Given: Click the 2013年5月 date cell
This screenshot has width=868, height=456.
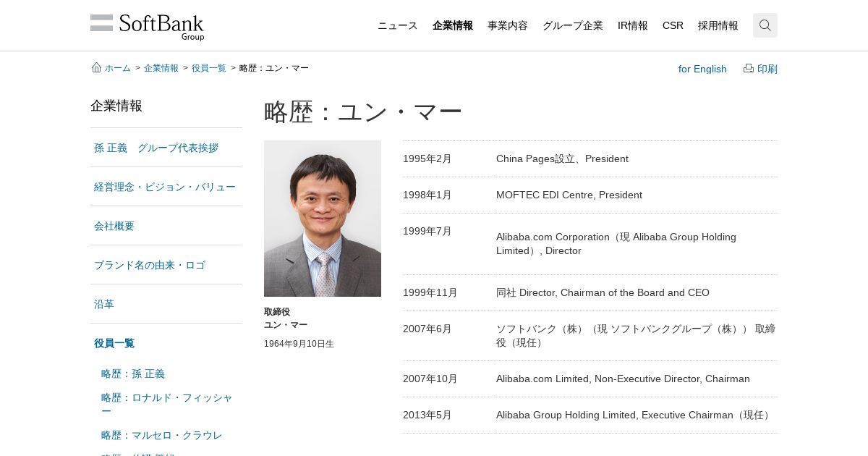Looking at the screenshot, I should point(427,415).
